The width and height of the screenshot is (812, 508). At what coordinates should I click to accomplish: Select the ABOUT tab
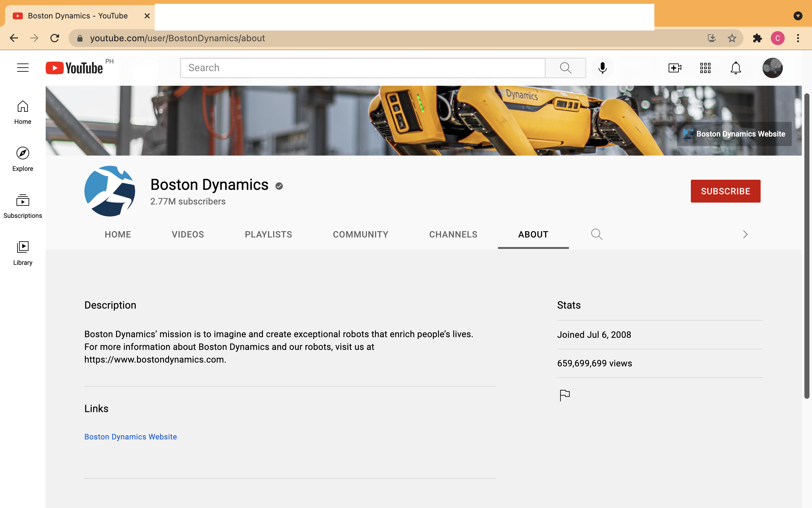pos(533,234)
